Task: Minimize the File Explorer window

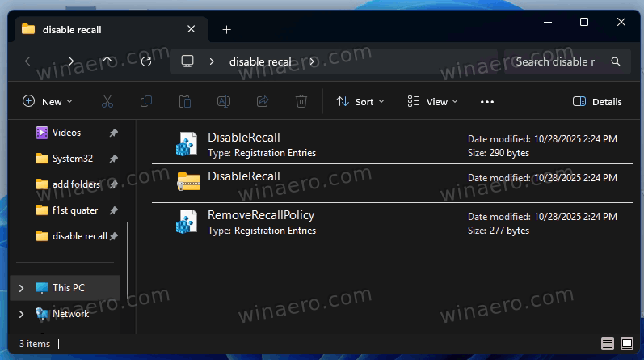Action: [548, 22]
